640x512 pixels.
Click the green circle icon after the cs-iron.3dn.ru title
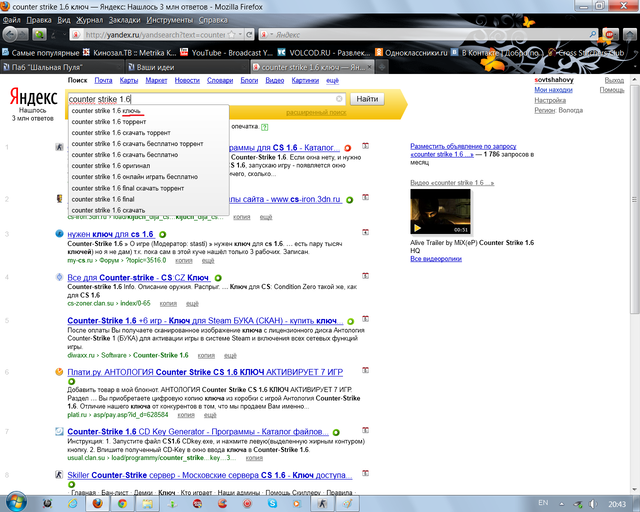tap(350, 200)
